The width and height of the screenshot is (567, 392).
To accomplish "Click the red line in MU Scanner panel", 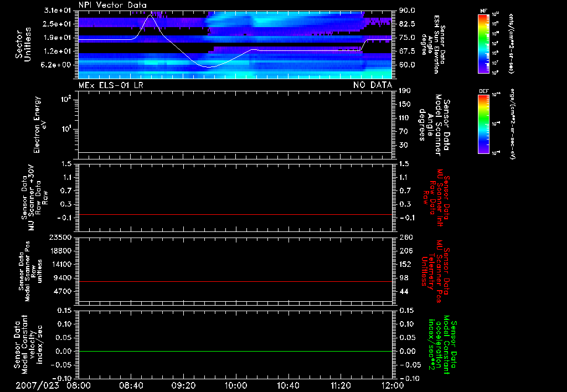I will coord(235,214).
